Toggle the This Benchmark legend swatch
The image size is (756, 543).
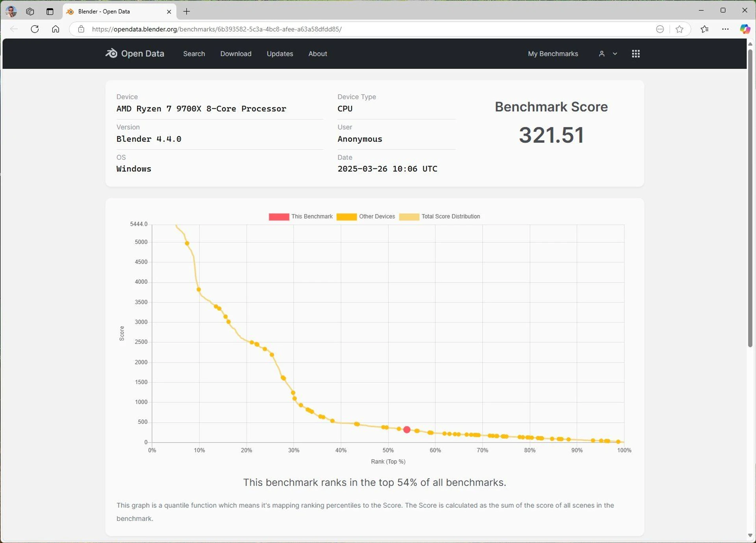click(279, 217)
